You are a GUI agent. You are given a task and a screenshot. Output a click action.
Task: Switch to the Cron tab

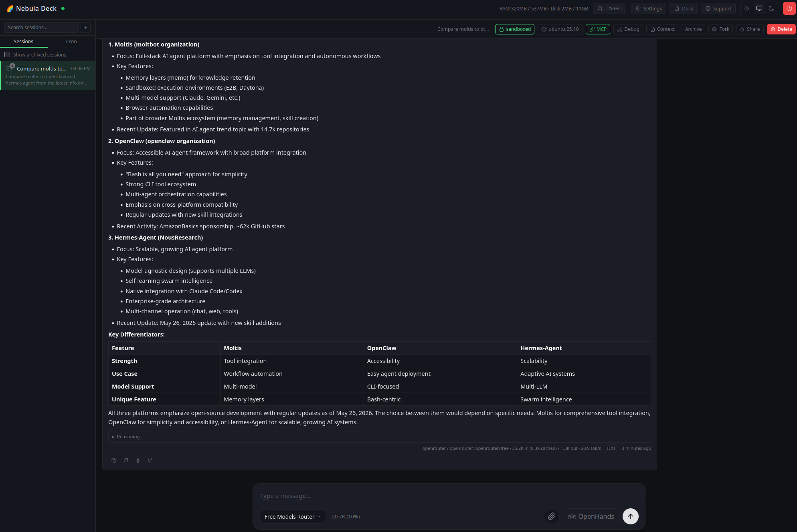71,42
